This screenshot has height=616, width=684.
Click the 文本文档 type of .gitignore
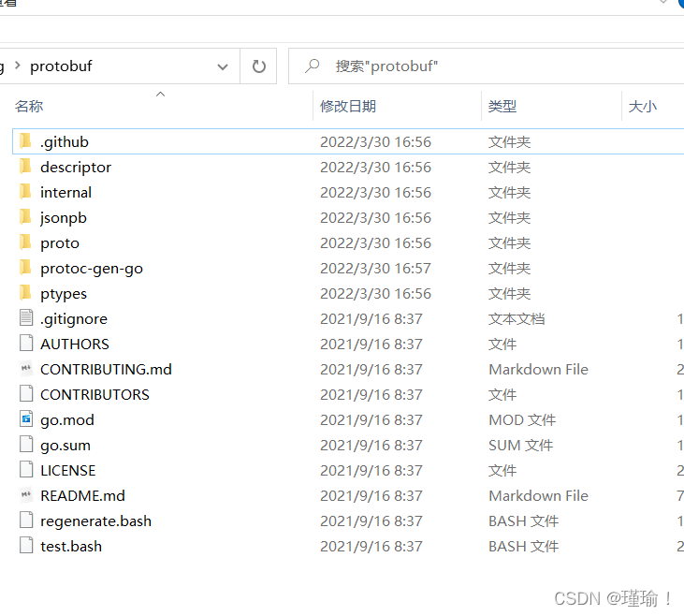[517, 319]
